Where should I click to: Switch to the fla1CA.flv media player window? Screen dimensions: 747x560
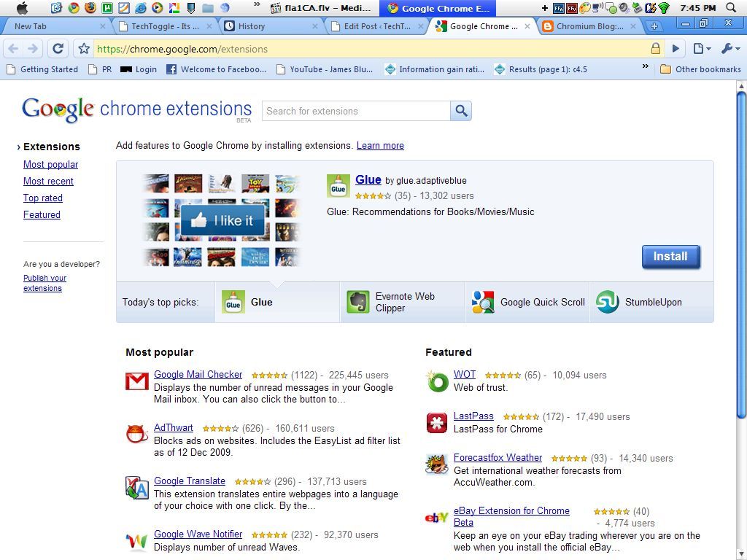coord(321,8)
